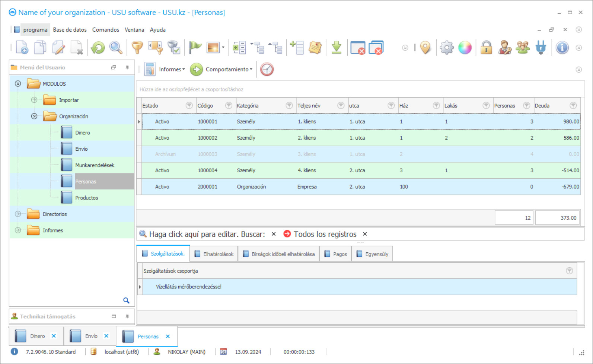Open the Kategória column filter
The width and height of the screenshot is (593, 364).
click(x=289, y=106)
